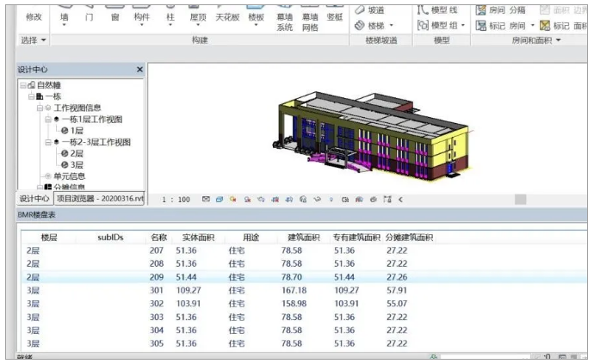Click the Highlight Displacement Sets icon
Image resolution: width=594 pixels, height=364 pixels.
pos(373,200)
